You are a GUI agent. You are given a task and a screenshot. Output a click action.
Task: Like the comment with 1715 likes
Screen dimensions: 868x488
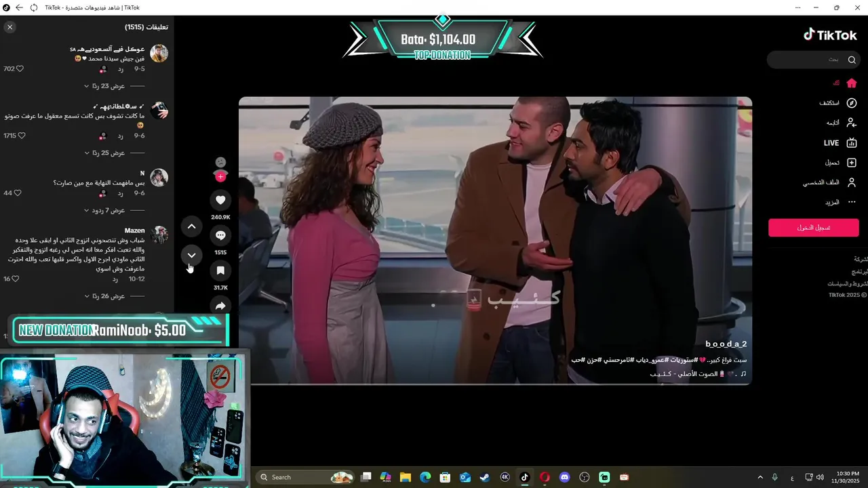(x=21, y=136)
